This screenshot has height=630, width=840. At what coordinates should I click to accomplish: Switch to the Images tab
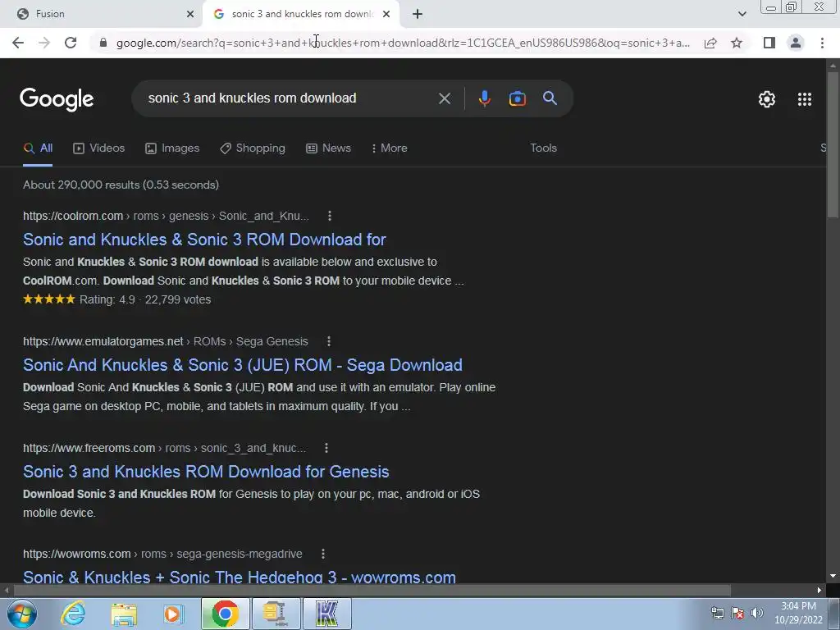tap(172, 148)
